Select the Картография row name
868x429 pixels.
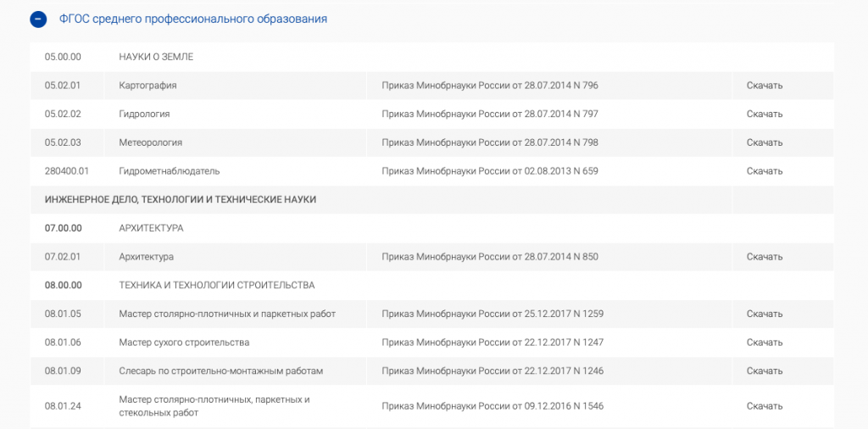[147, 86]
